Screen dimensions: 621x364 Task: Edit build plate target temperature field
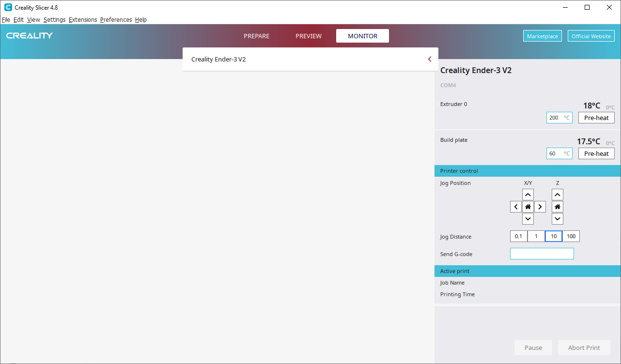tap(559, 153)
